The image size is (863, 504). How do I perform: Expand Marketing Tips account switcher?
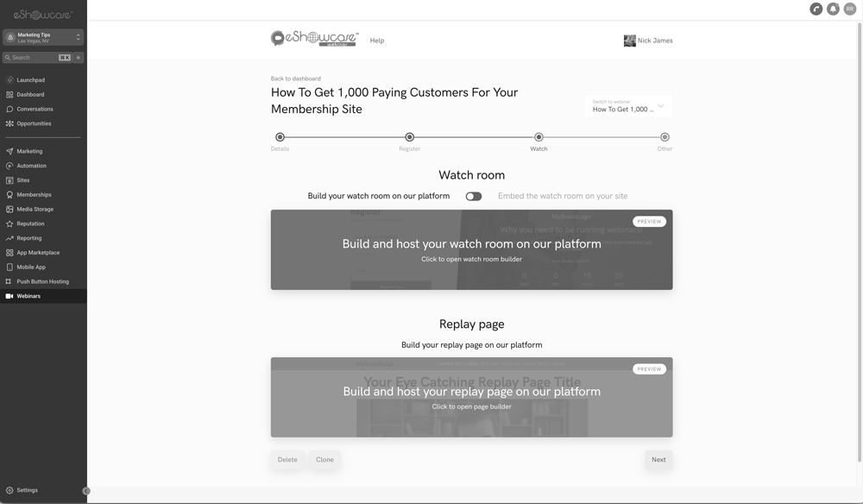[43, 37]
